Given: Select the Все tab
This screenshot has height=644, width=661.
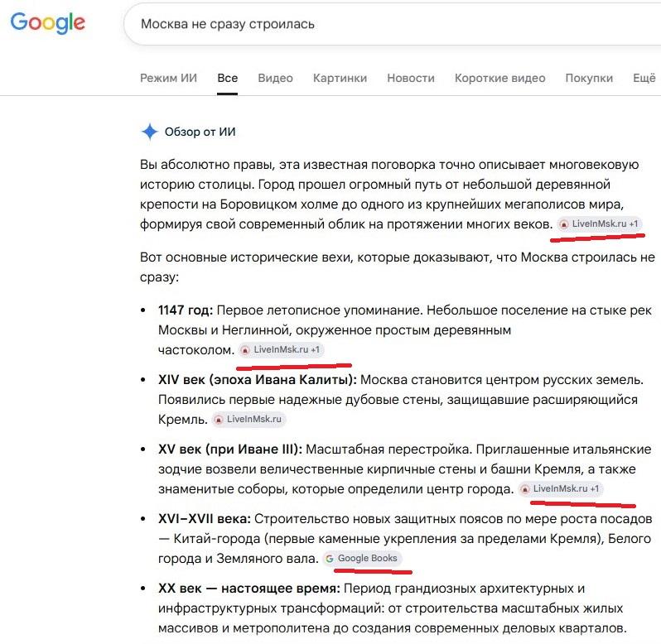Looking at the screenshot, I should click(x=228, y=79).
